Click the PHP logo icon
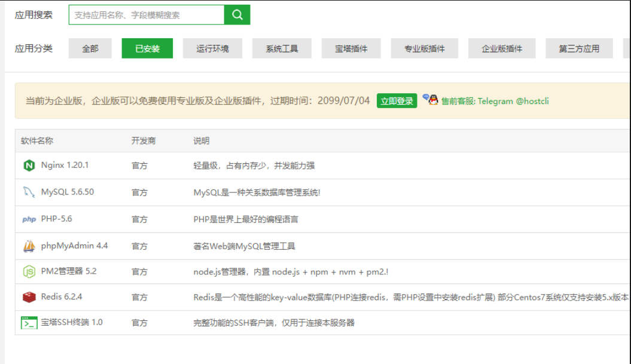This screenshot has height=364, width=631. click(29, 219)
